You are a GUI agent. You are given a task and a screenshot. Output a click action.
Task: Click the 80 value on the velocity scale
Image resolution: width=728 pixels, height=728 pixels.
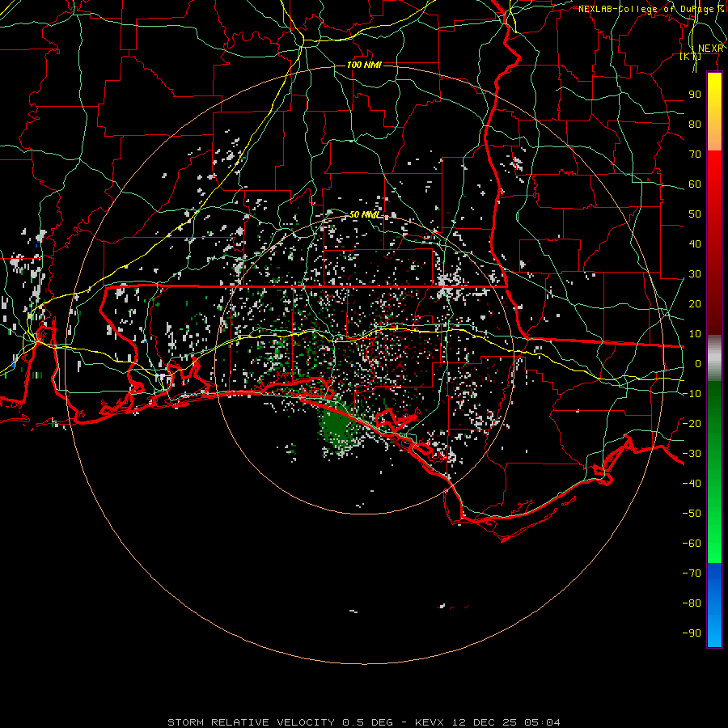click(695, 125)
